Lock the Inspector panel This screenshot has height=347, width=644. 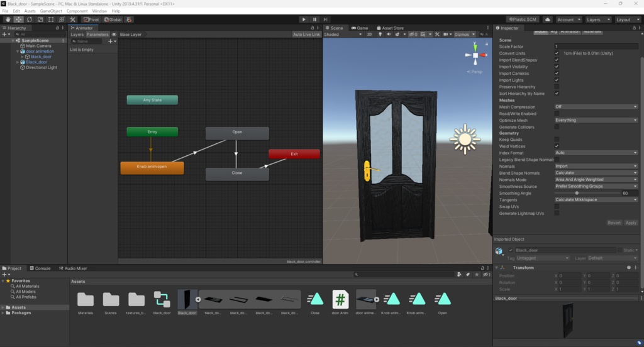634,28
